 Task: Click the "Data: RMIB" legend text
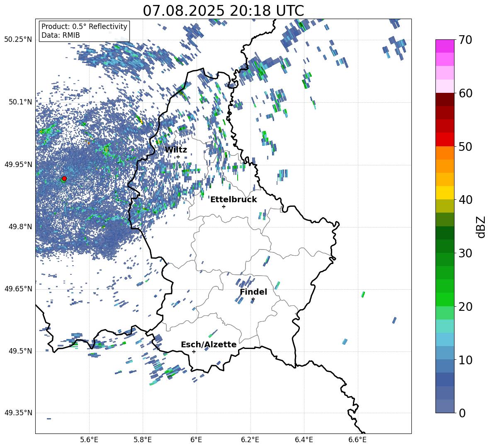click(61, 35)
